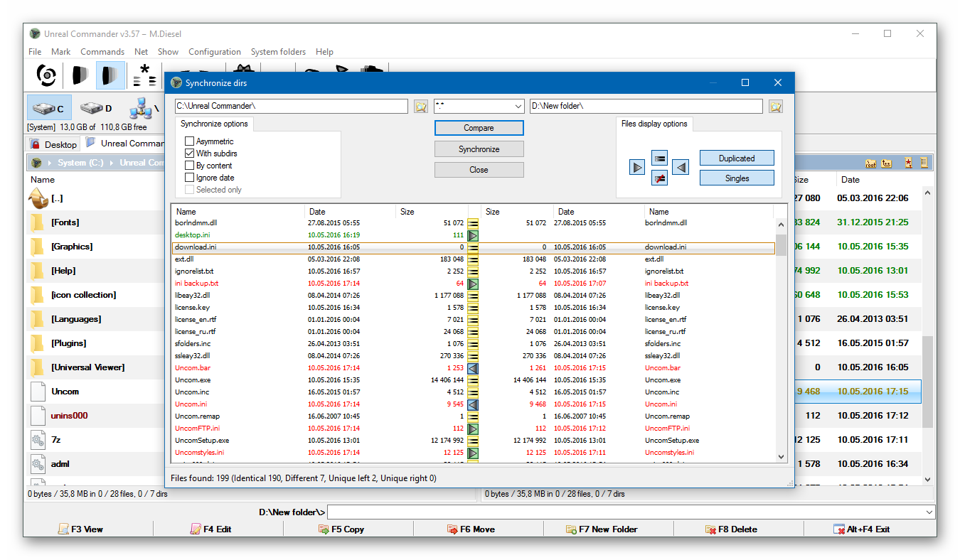Screen dimensions: 960x560
Task: Click the breadcrumb root icon in left panel
Action: pos(37,162)
